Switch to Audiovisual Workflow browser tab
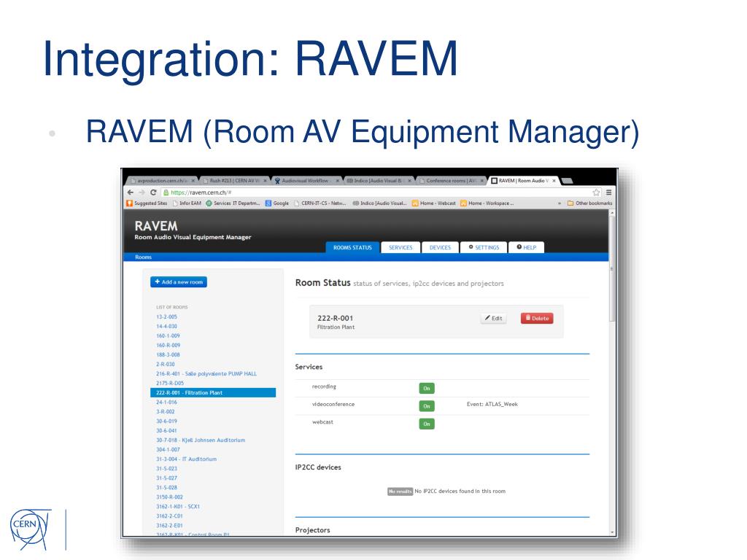The height and width of the screenshot is (560, 747). point(305,181)
